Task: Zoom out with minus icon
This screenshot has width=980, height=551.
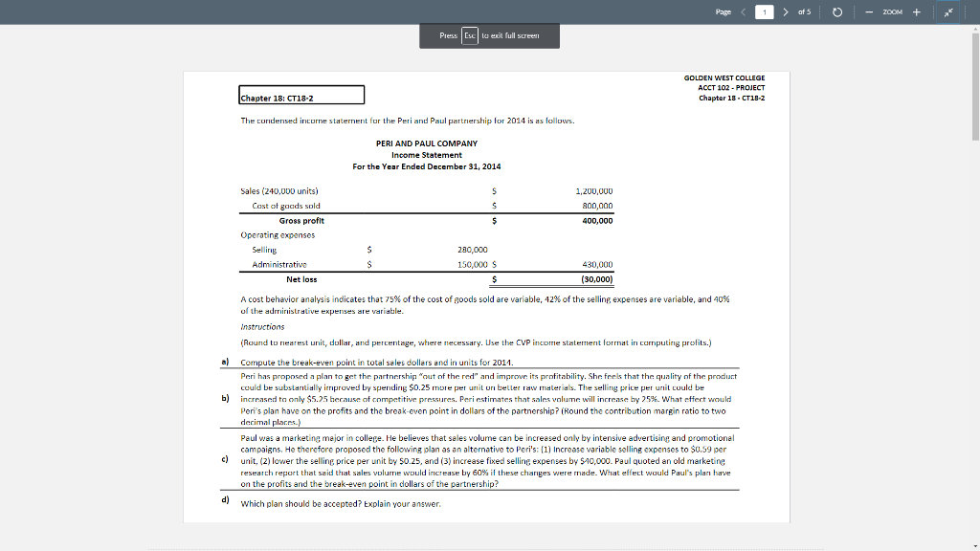Action: point(869,11)
